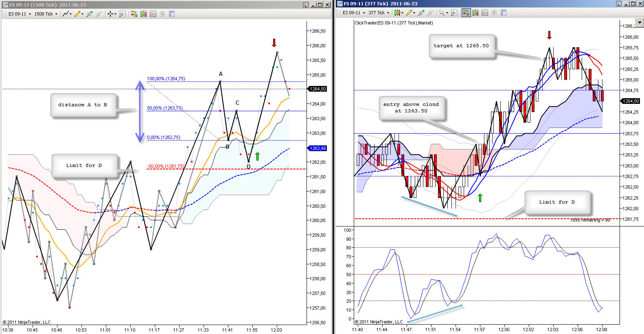Image resolution: width=644 pixels, height=334 pixels.
Task: Click the zoom in icon in the 377 Tick toolbar
Action: (x=421, y=13)
